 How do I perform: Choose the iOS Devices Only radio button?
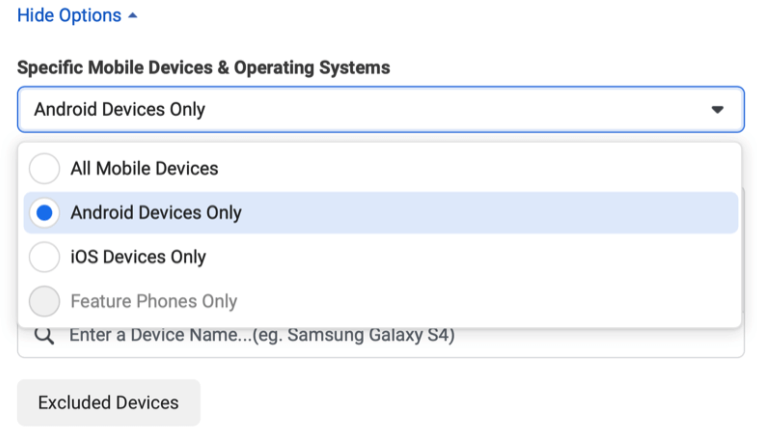pyautogui.click(x=44, y=257)
